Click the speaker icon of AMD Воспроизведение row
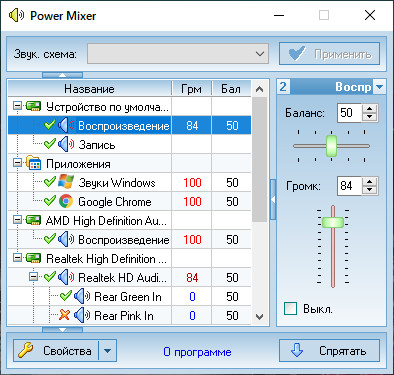394x375 pixels. [x=66, y=239]
